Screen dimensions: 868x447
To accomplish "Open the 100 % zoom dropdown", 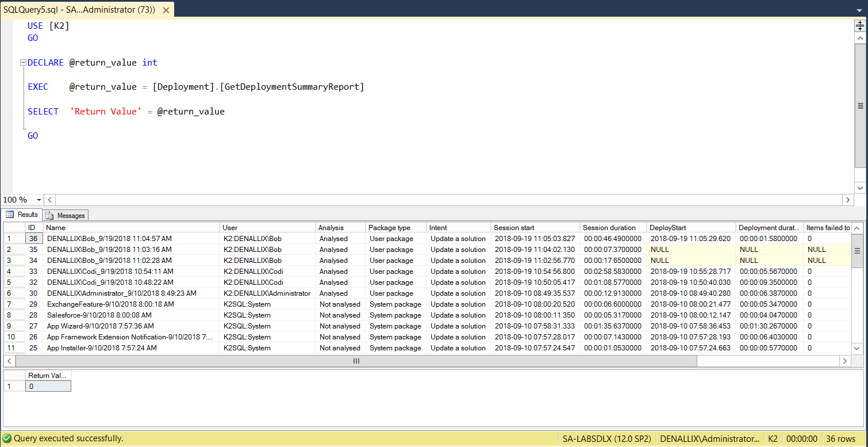I will pos(39,200).
